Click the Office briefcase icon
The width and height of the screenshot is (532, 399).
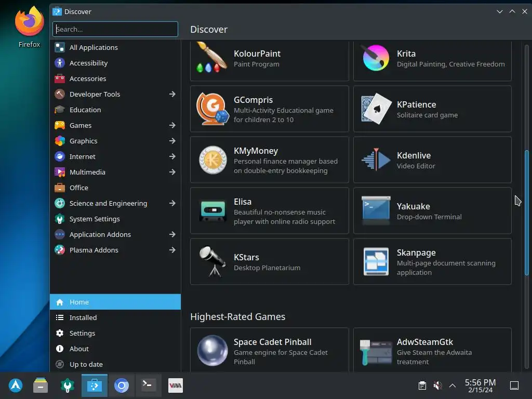(60, 188)
